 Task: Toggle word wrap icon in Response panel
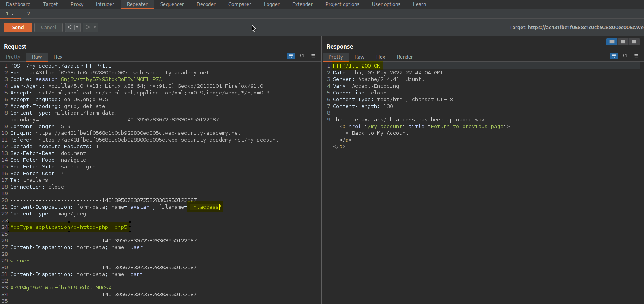click(614, 56)
